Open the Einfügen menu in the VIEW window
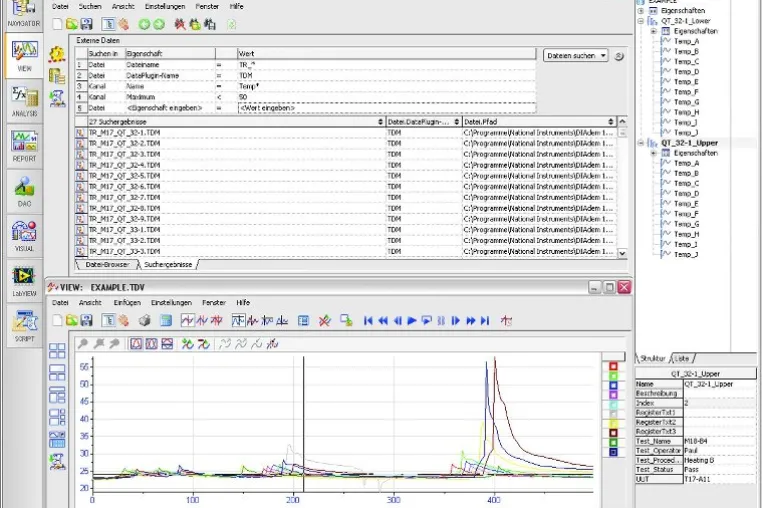This screenshot has height=508, width=762. click(x=127, y=302)
